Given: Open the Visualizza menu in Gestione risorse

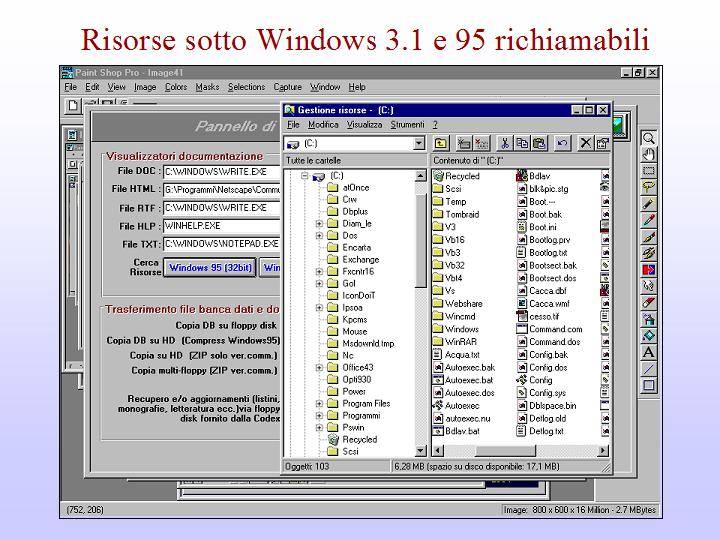Looking at the screenshot, I should click(364, 125).
